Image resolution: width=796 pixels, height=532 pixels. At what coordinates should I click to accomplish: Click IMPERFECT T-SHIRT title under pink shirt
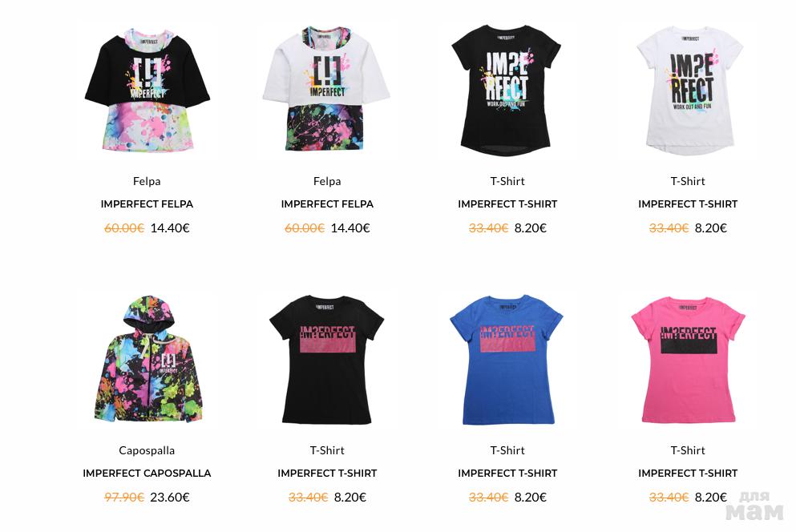point(688,474)
